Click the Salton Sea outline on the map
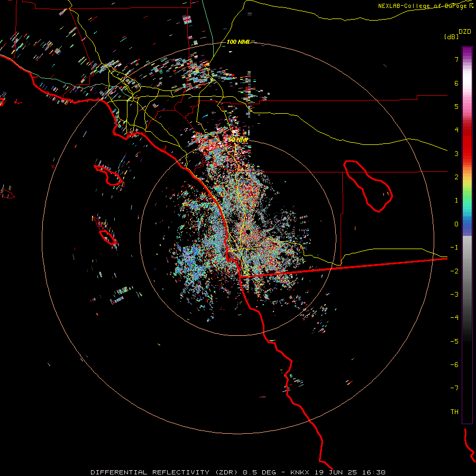This screenshot has height=476, width=476. click(x=368, y=186)
